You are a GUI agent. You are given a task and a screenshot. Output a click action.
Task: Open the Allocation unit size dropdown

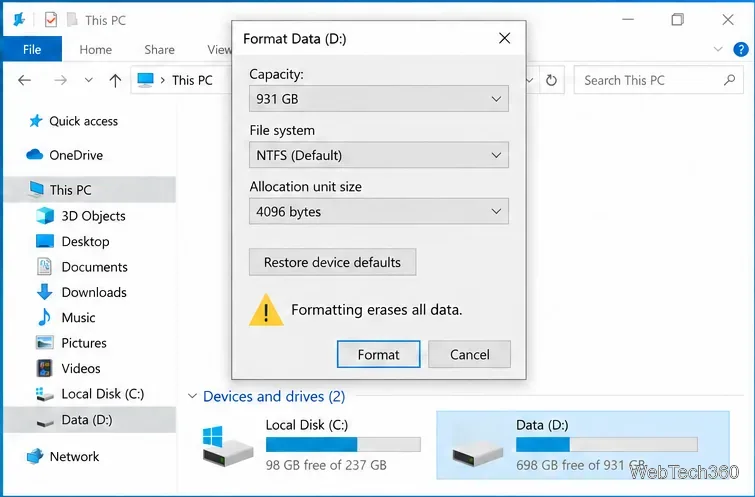pos(378,211)
